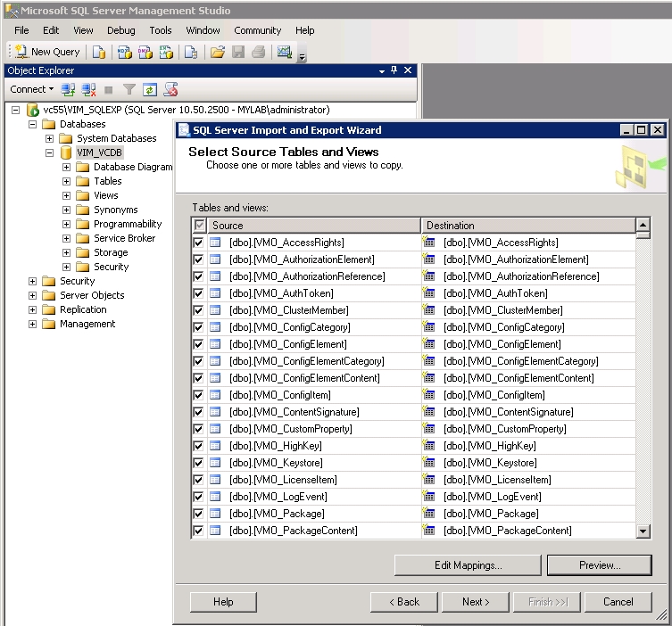Uncheck the VMO_PackageContent checkbox
This screenshot has height=626, width=672.
198,531
